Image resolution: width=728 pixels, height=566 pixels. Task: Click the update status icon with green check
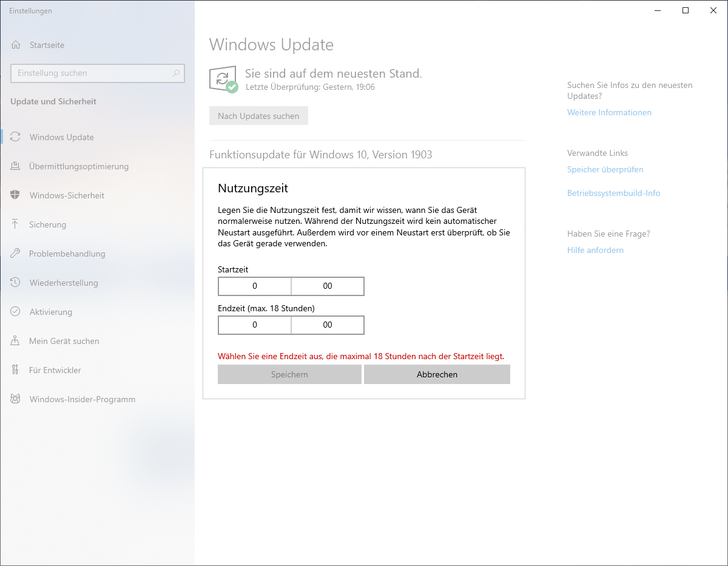click(x=223, y=79)
